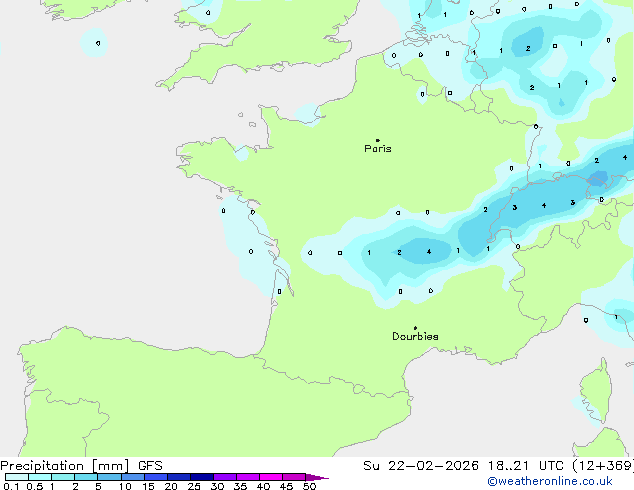634x490 pixels.
Task: Pick the 20–25 mm legend color
Action: point(179,477)
